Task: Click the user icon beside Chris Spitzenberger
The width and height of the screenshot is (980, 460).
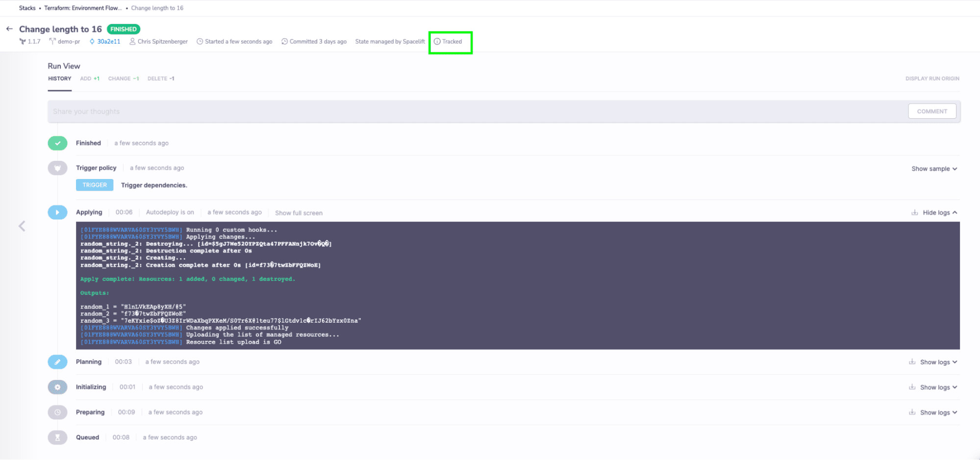Action: tap(132, 42)
